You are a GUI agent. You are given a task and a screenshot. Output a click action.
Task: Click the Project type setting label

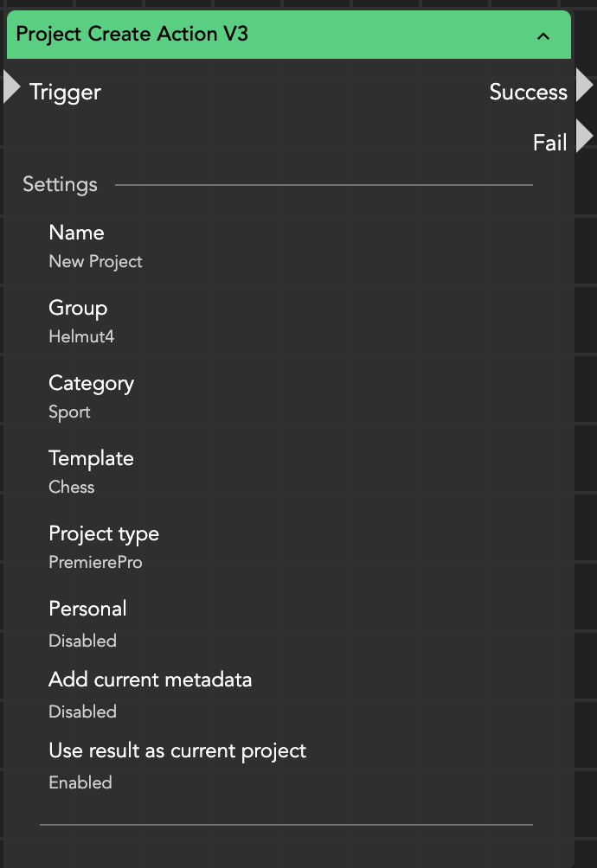pos(104,533)
